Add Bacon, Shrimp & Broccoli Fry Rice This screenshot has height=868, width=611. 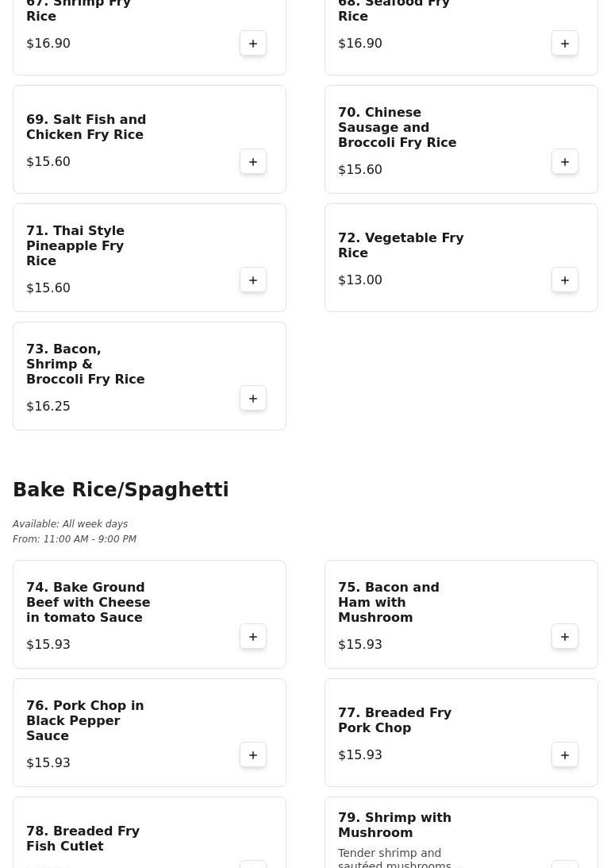(x=253, y=399)
